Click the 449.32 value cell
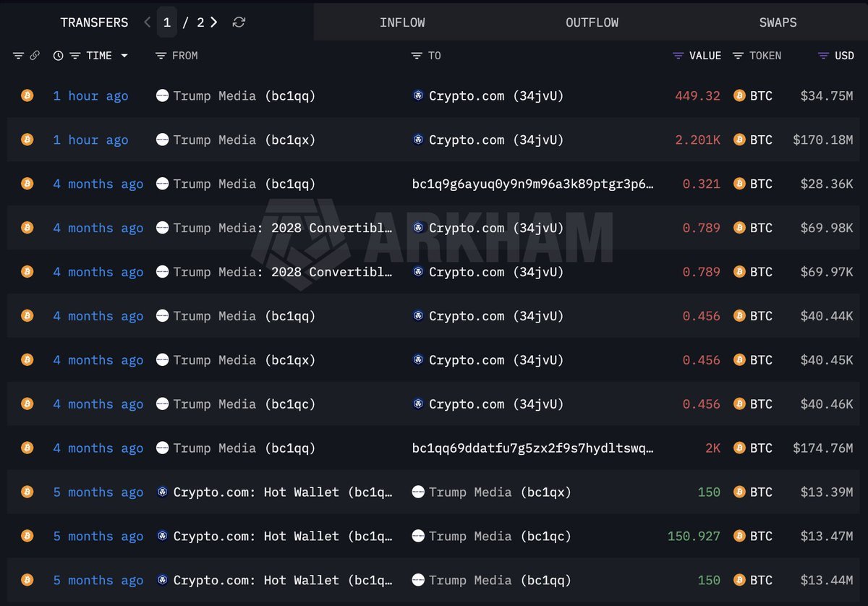 (697, 95)
